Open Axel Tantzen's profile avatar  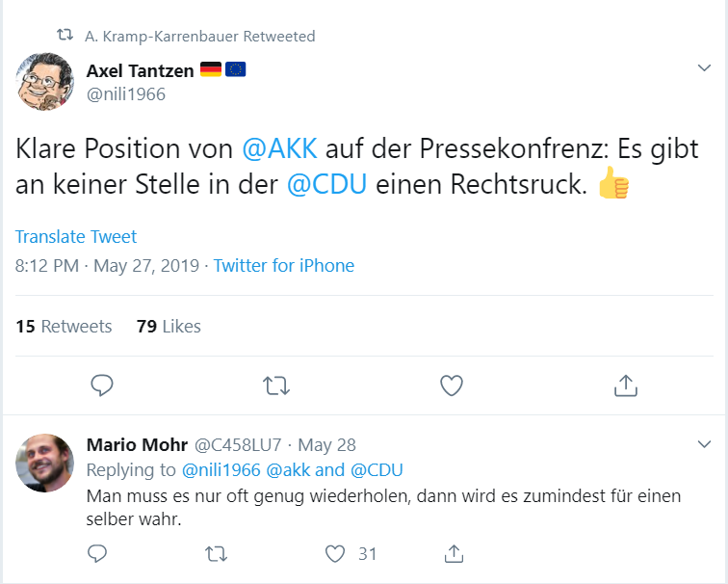pyautogui.click(x=45, y=81)
